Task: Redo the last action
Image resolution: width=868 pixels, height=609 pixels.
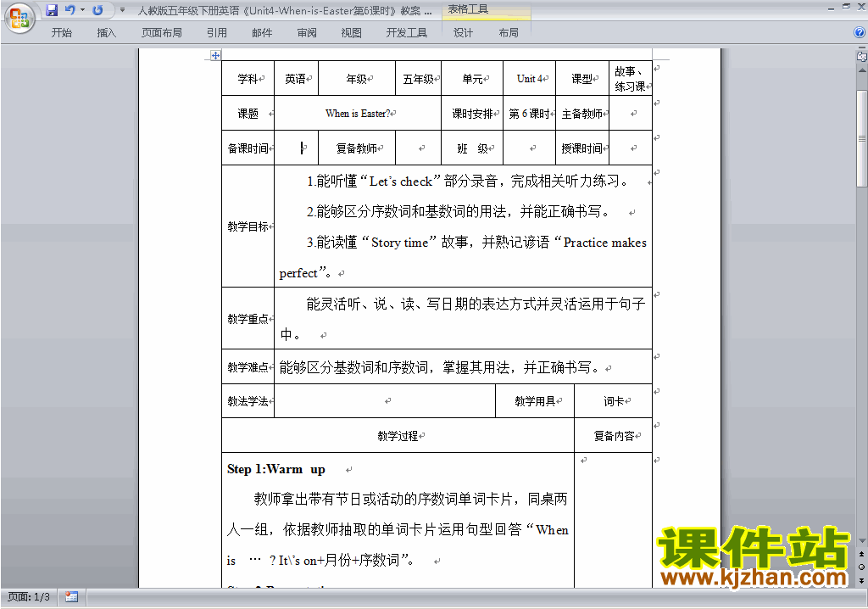Action: (x=97, y=10)
